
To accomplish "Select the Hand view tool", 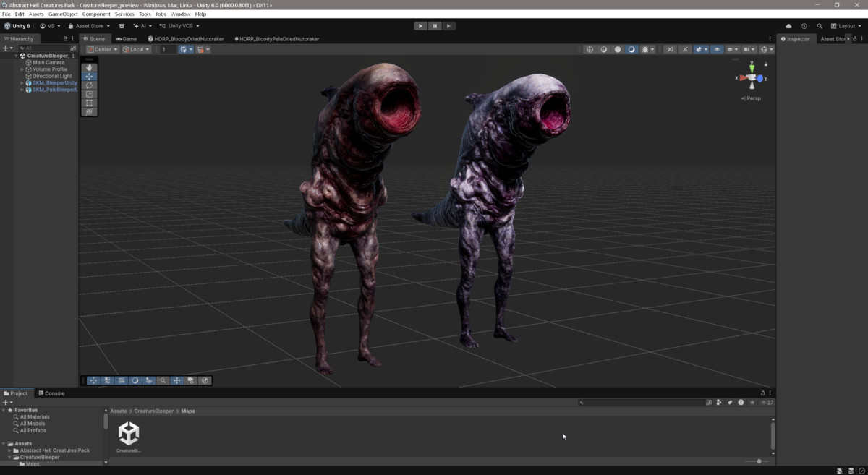I will point(89,67).
